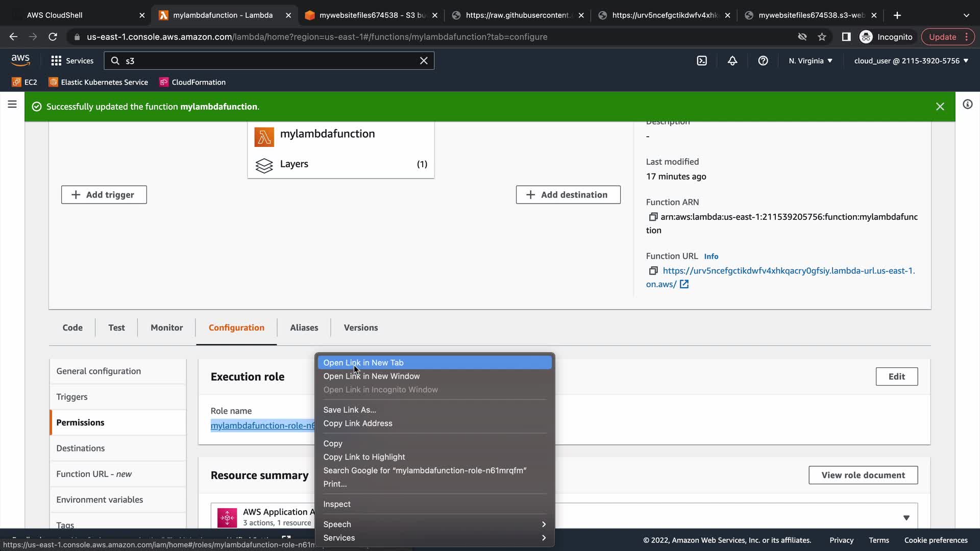
Task: Copy the Function URL using copy icon
Action: point(653,271)
